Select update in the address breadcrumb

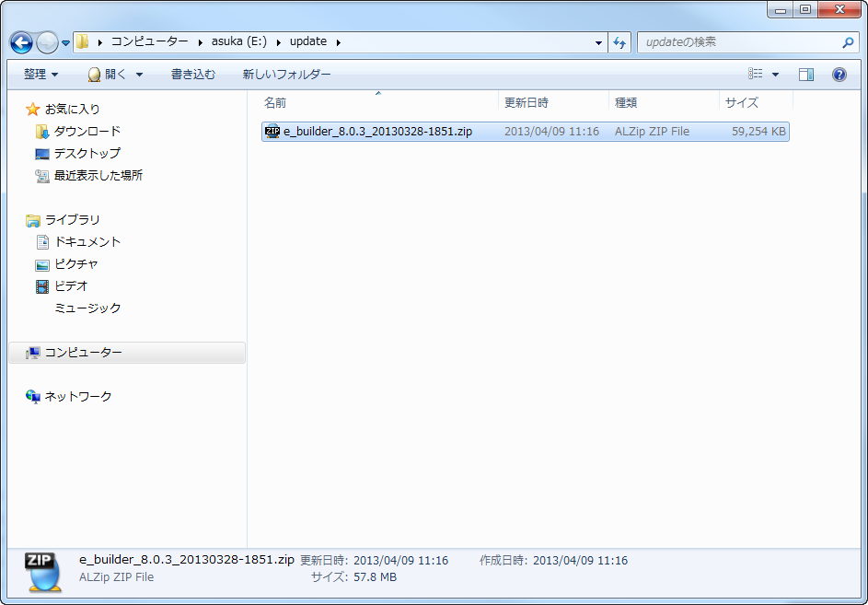pyautogui.click(x=308, y=41)
